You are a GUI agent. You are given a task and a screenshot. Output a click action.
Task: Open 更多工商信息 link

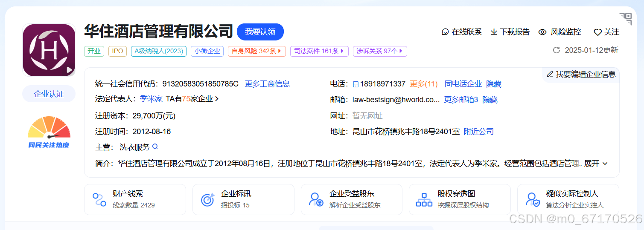click(x=267, y=84)
